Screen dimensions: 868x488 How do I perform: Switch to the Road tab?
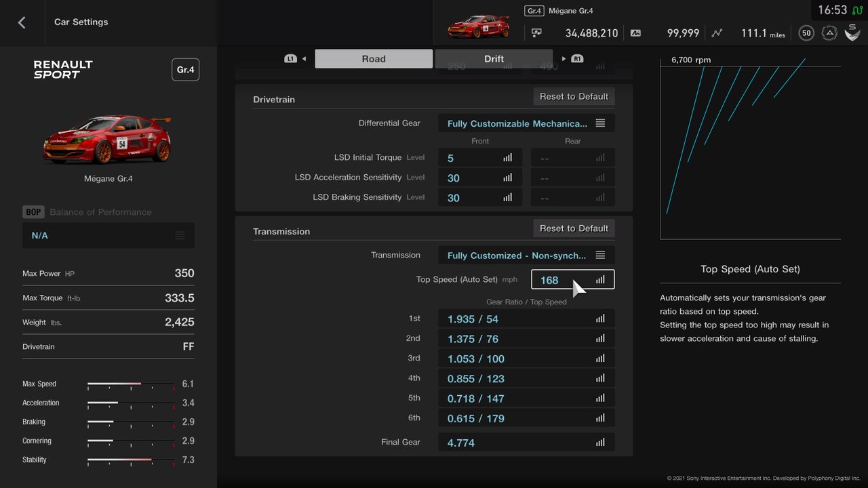(374, 59)
